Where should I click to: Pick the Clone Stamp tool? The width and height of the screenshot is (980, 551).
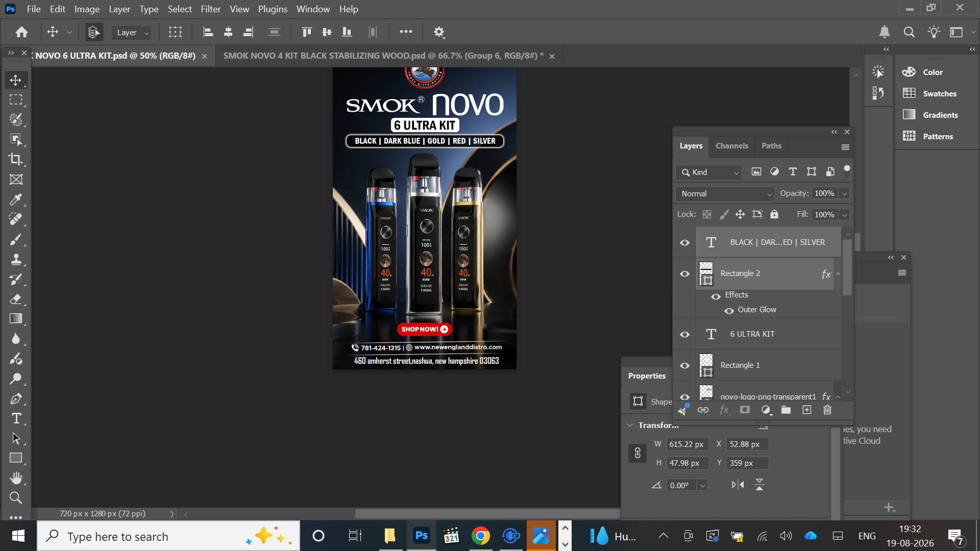click(x=16, y=259)
